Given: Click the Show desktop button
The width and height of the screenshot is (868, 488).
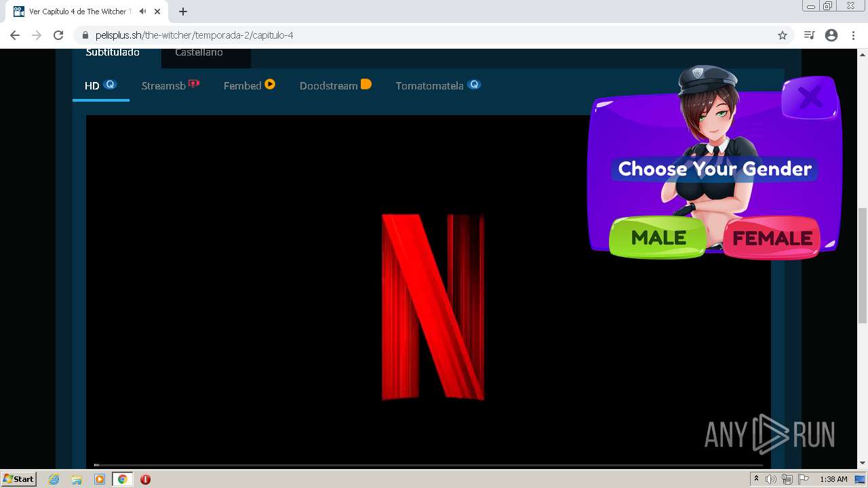Looking at the screenshot, I should (861, 479).
